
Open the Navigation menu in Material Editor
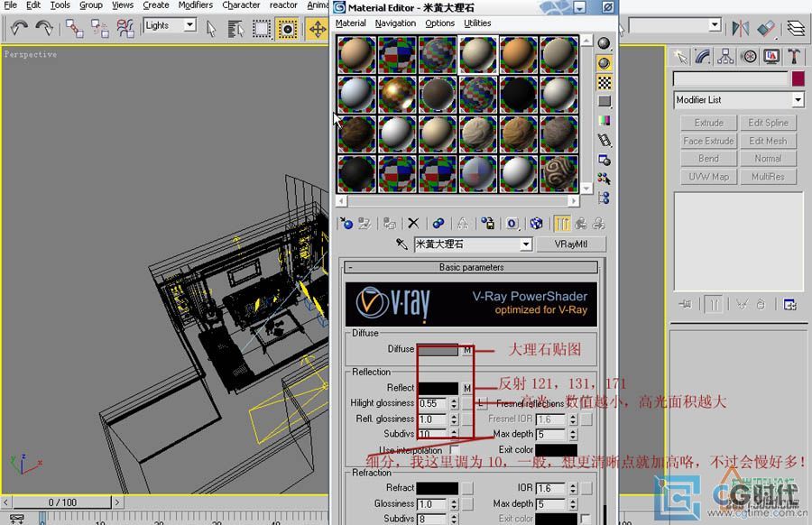point(395,23)
